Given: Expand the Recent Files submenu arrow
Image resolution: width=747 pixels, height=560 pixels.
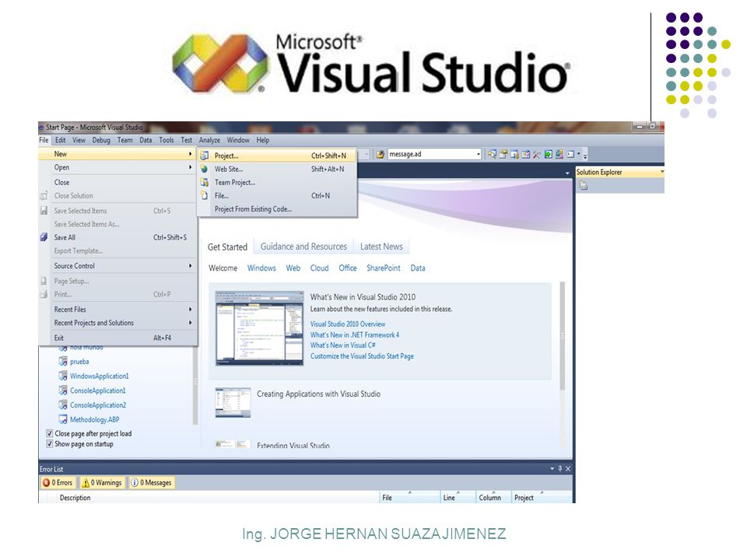Looking at the screenshot, I should (190, 309).
